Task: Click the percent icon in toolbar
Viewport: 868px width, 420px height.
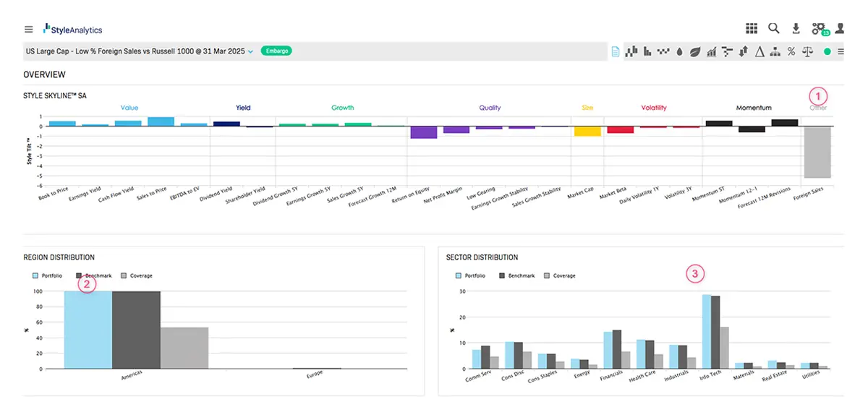Action: point(791,52)
